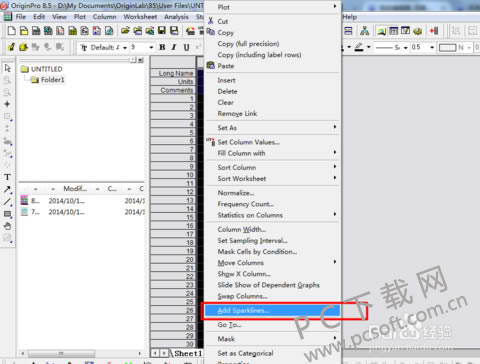Image resolution: width=480 pixels, height=364 pixels.
Task: Select the Rectangle drawing tool
Action: [x=7, y=214]
